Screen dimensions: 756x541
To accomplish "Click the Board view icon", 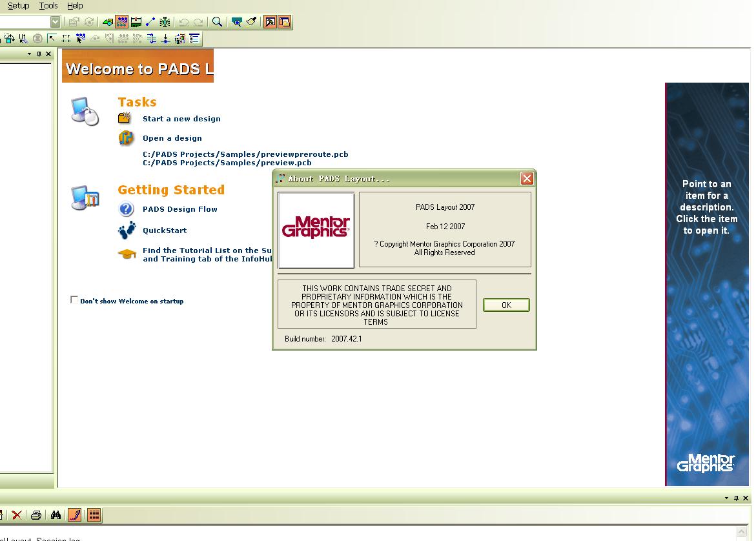I will point(237,22).
